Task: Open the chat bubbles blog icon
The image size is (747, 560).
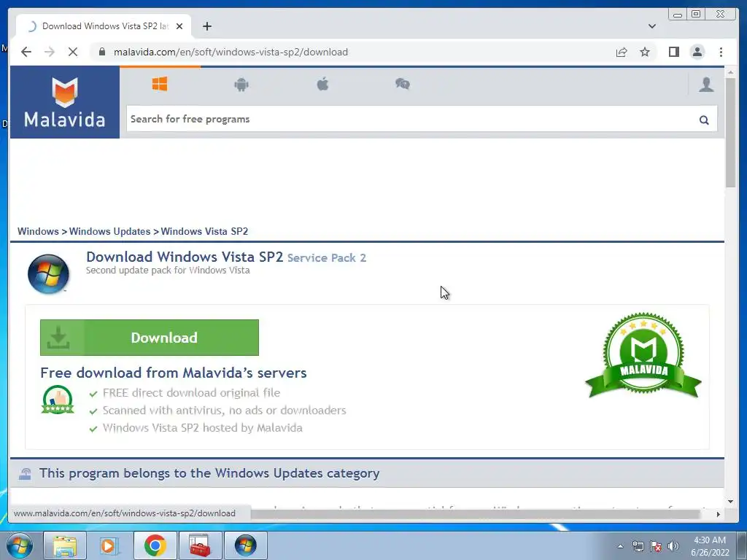Action: coord(403,85)
